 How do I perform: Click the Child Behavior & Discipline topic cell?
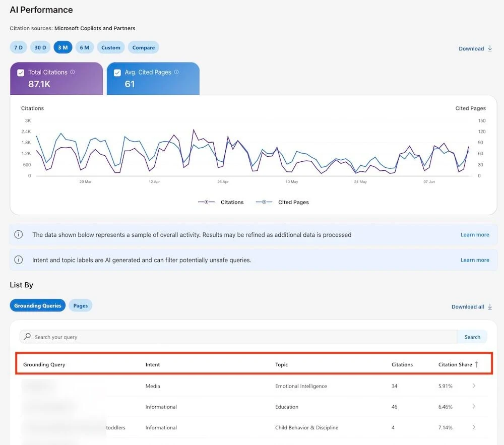[306, 428]
